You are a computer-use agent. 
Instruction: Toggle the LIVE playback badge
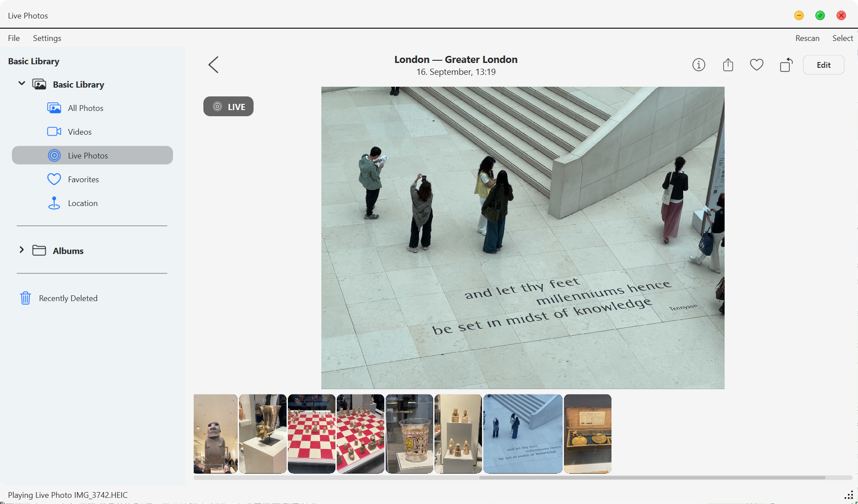pos(228,106)
